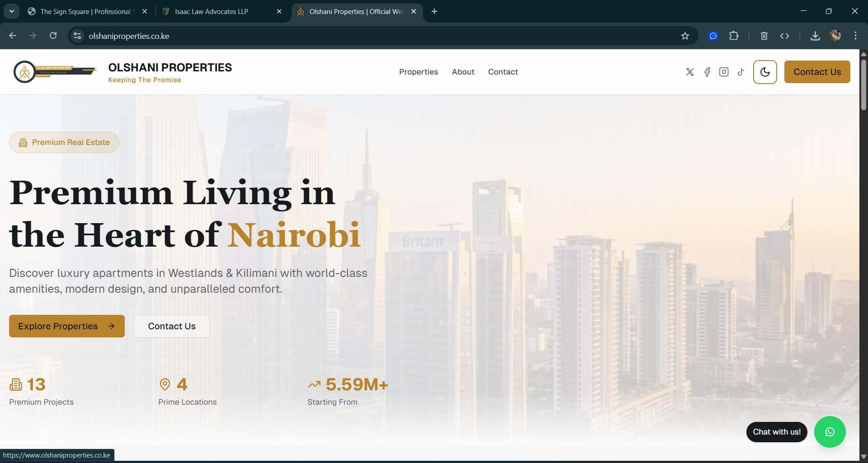Reload the page
Image resolution: width=868 pixels, height=463 pixels.
click(x=53, y=36)
